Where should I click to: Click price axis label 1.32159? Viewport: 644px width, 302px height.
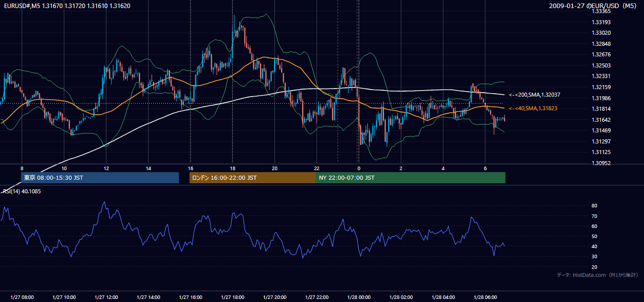click(x=601, y=87)
